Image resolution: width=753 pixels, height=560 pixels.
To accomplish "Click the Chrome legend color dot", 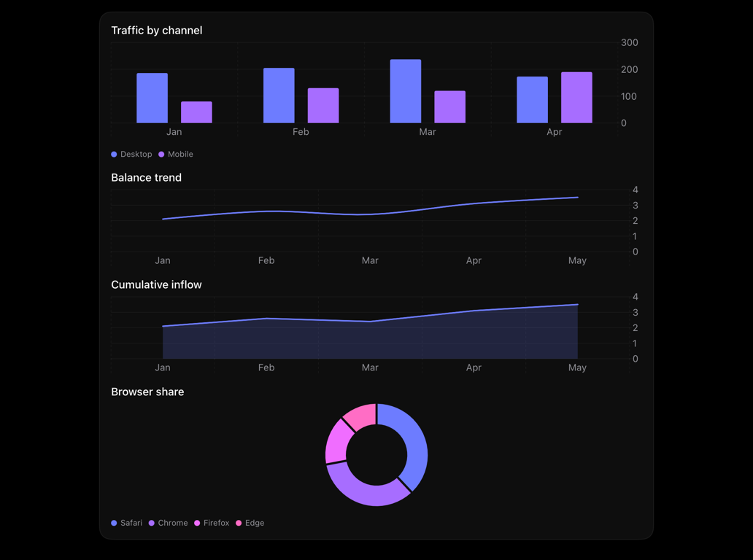I will (x=151, y=523).
